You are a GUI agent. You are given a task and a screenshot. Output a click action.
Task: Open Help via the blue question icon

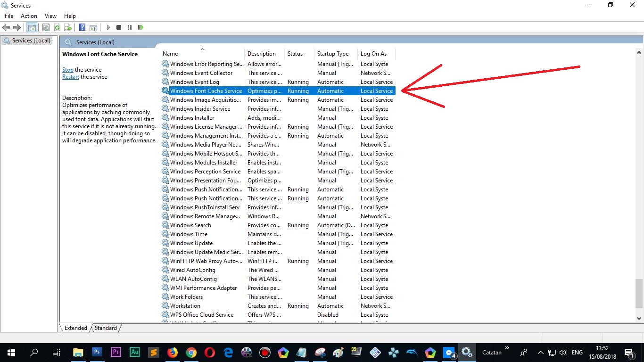(83, 27)
